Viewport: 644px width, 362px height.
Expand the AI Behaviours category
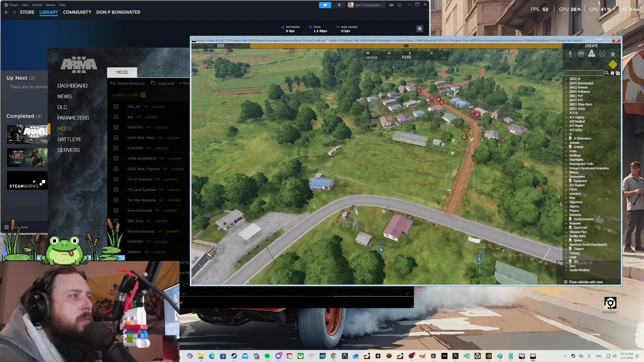click(x=566, y=138)
